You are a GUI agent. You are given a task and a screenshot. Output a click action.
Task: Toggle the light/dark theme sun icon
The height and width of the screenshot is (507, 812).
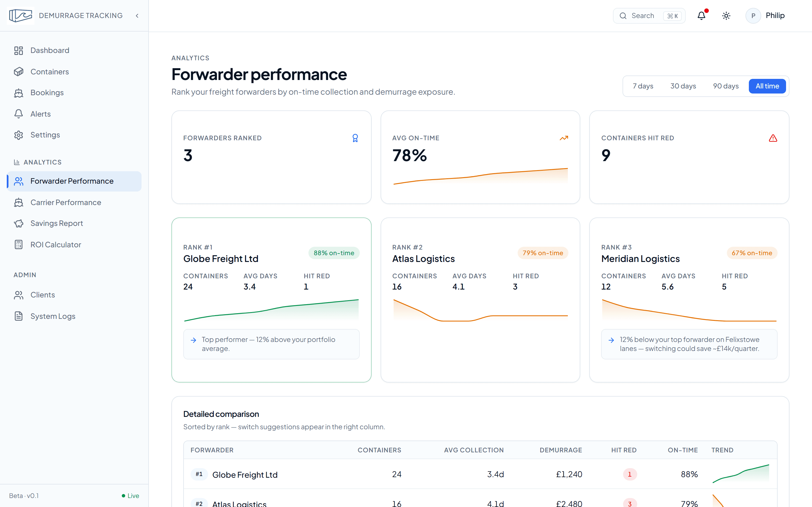pos(726,16)
